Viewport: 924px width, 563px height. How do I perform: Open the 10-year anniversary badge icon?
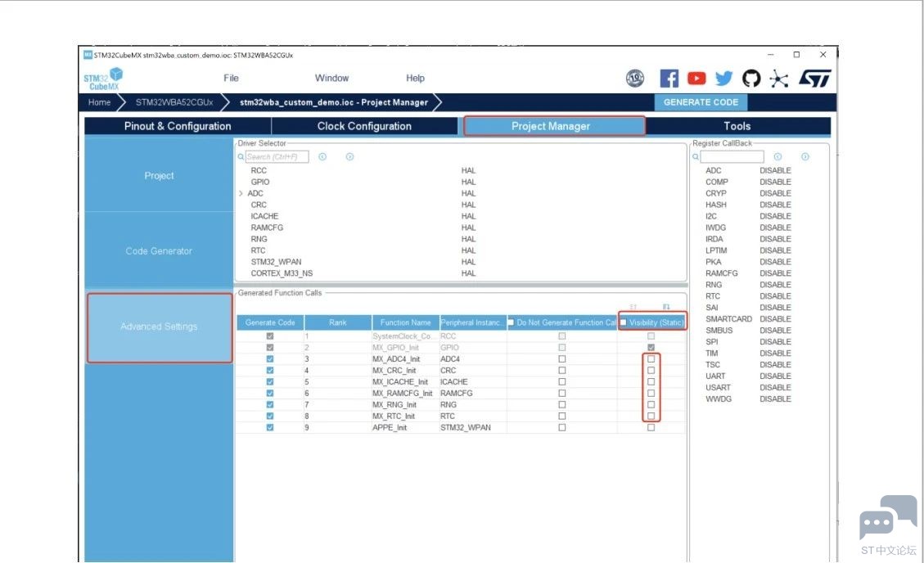pyautogui.click(x=634, y=79)
